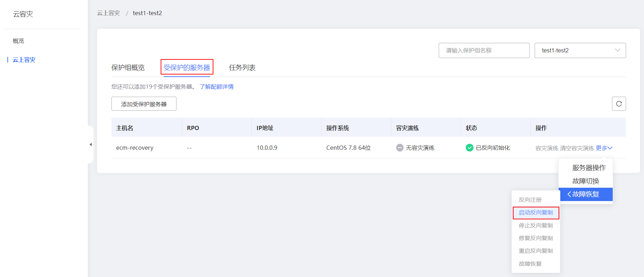Click the green status check icon

tap(469, 148)
